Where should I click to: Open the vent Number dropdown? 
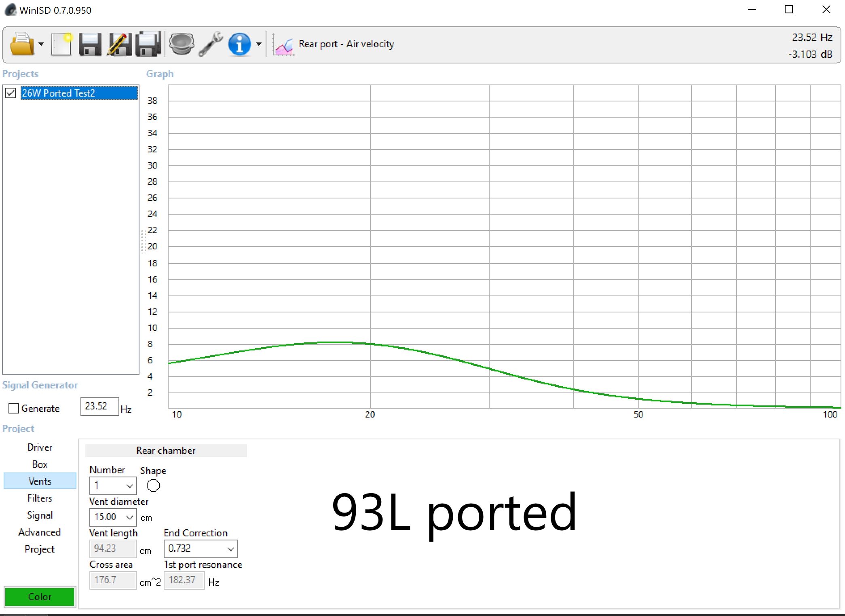pos(113,485)
